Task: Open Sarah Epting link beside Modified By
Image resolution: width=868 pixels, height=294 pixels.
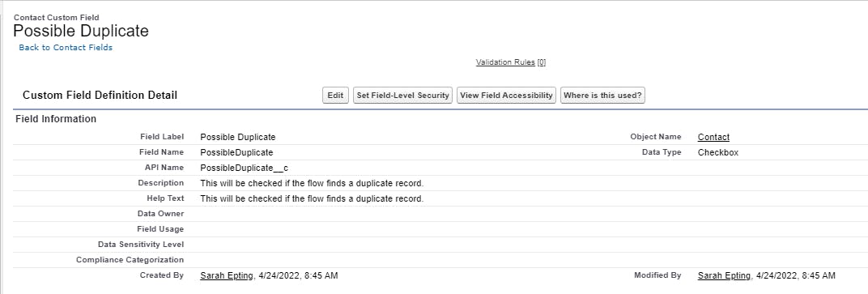Action: tap(724, 275)
